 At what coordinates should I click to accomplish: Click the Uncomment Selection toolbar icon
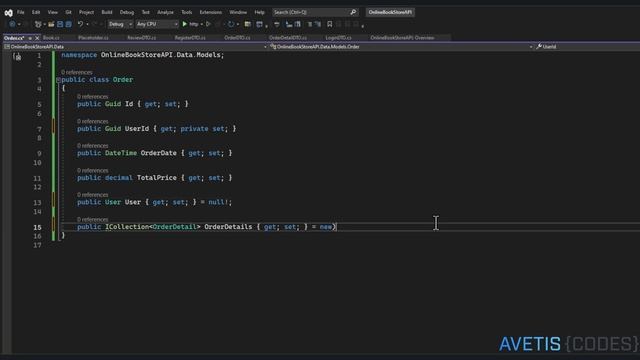tap(318, 24)
